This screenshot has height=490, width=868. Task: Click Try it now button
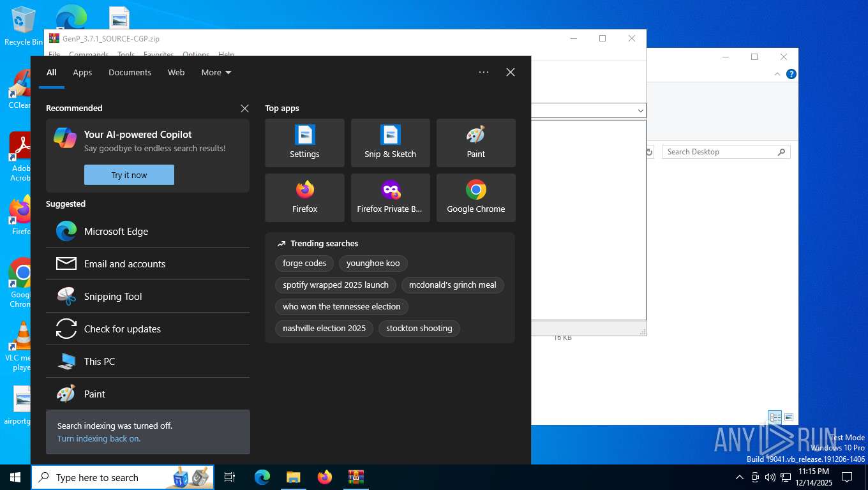129,175
